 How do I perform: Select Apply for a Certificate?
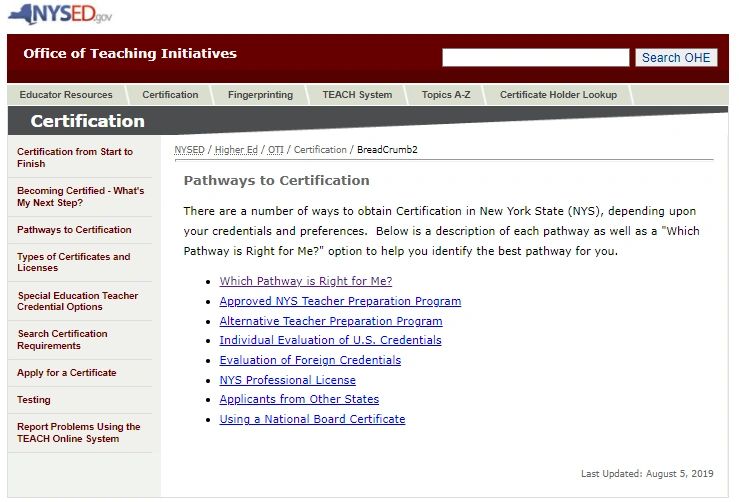click(66, 373)
